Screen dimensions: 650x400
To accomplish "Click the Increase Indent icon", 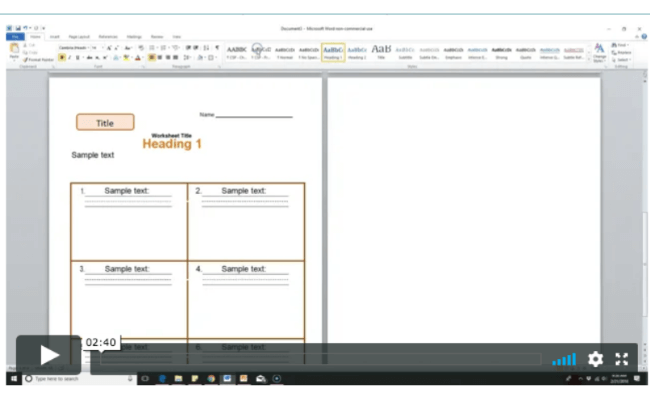I will click(x=196, y=48).
